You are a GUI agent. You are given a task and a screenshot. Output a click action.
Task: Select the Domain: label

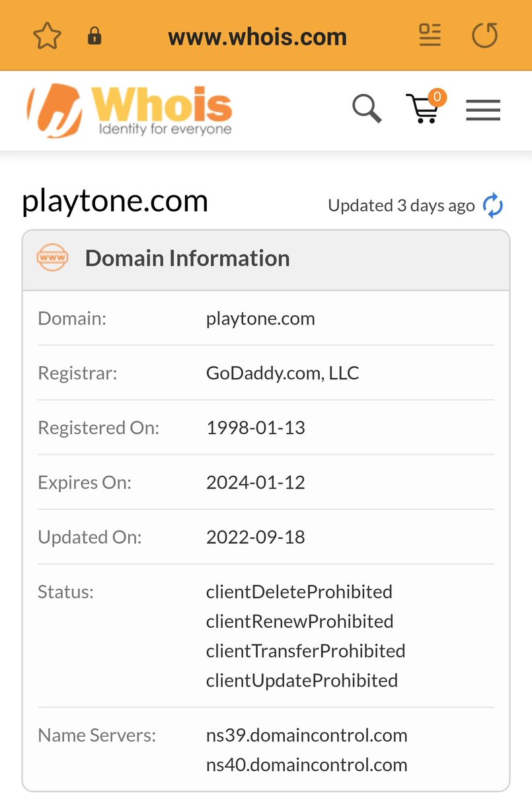pyautogui.click(x=72, y=319)
